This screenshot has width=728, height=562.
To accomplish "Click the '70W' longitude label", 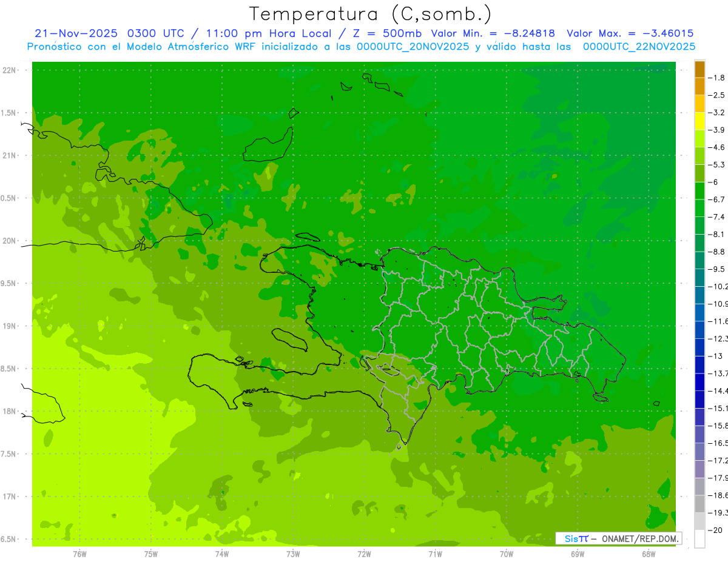I will (507, 554).
